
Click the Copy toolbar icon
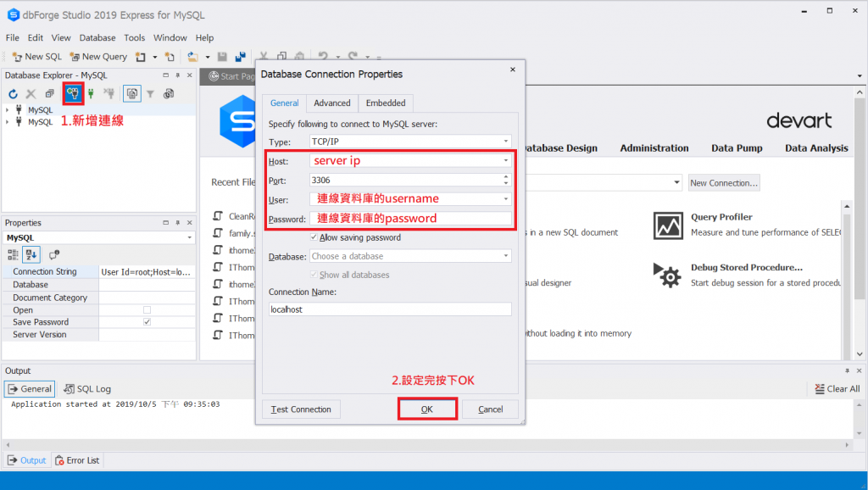(281, 57)
